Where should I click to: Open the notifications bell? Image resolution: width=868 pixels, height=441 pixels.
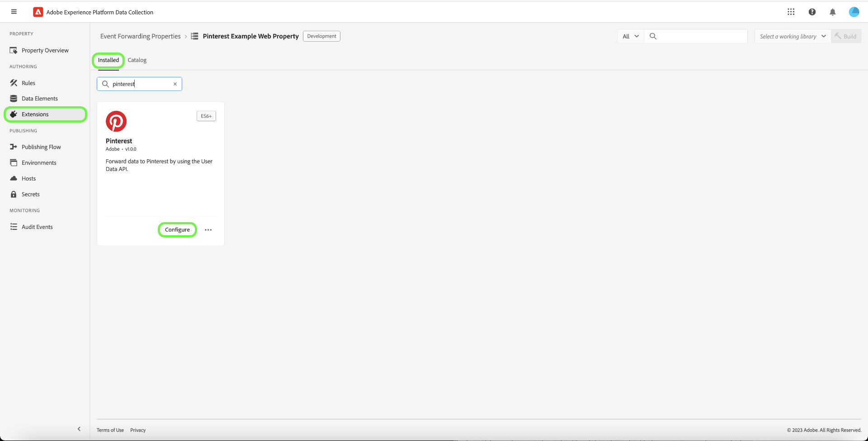[x=833, y=12]
